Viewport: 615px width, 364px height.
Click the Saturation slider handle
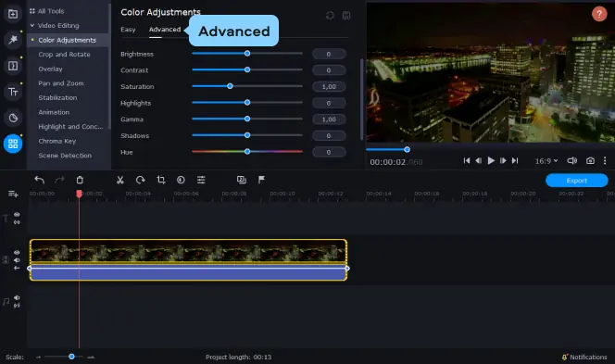230,86
